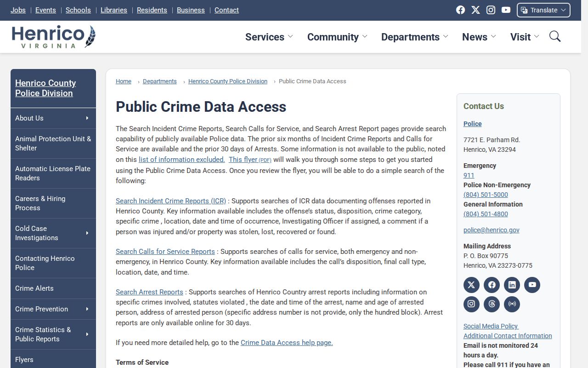Expand the News menu

tap(479, 37)
